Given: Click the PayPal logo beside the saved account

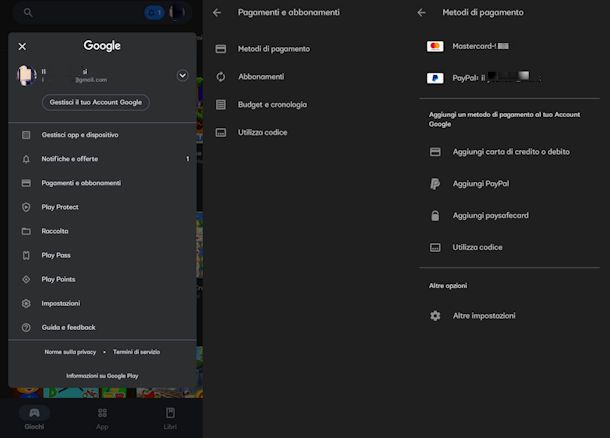Looking at the screenshot, I should point(435,78).
